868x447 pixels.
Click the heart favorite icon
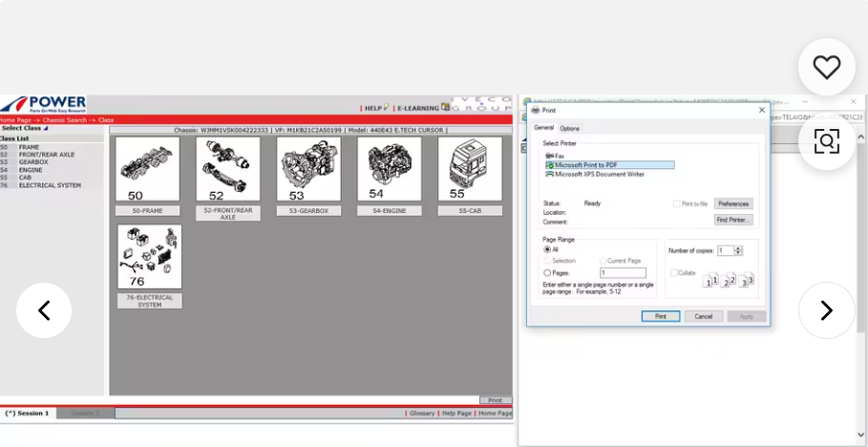click(826, 67)
